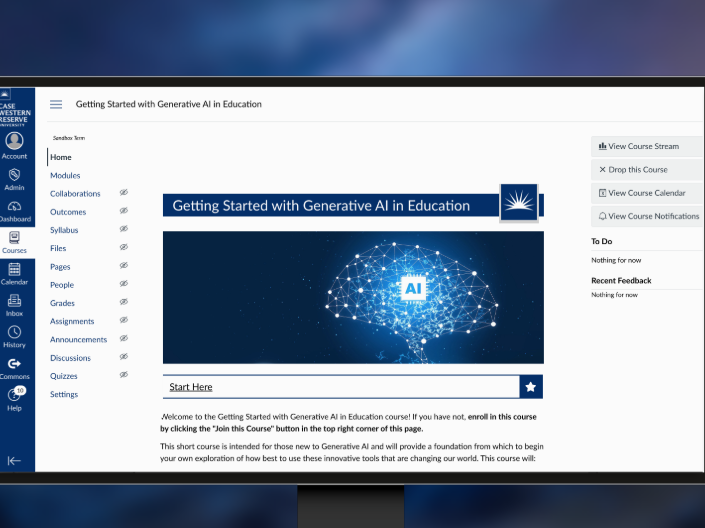This screenshot has height=528, width=705.
Task: Click hidden eye icon beside Assignments
Action: pyautogui.click(x=124, y=320)
